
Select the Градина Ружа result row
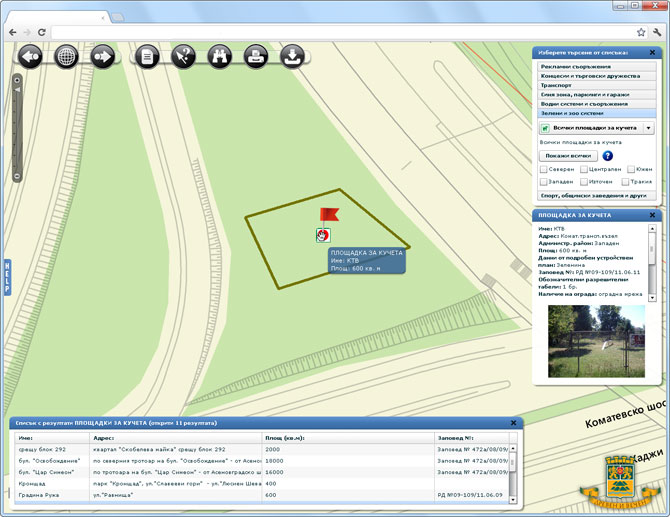click(x=262, y=495)
